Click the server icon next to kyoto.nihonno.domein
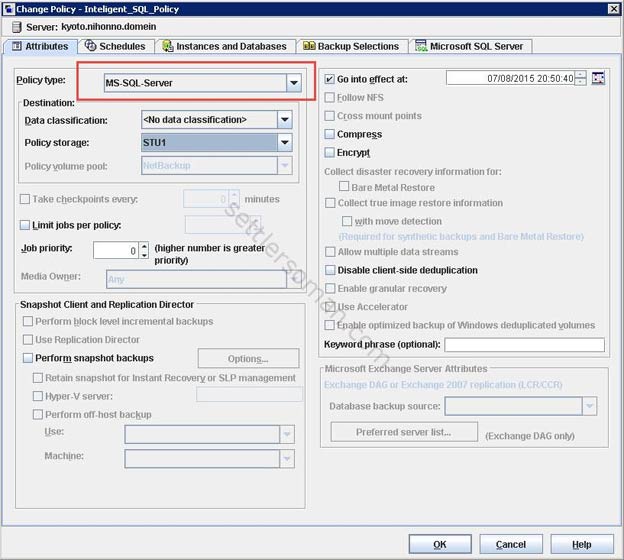Image resolution: width=624 pixels, height=560 pixels. (16, 26)
